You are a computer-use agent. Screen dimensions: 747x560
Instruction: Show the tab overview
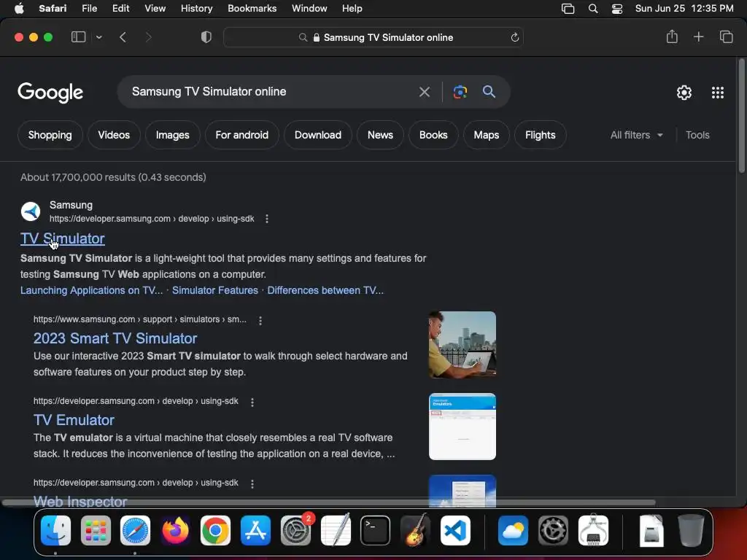726,36
